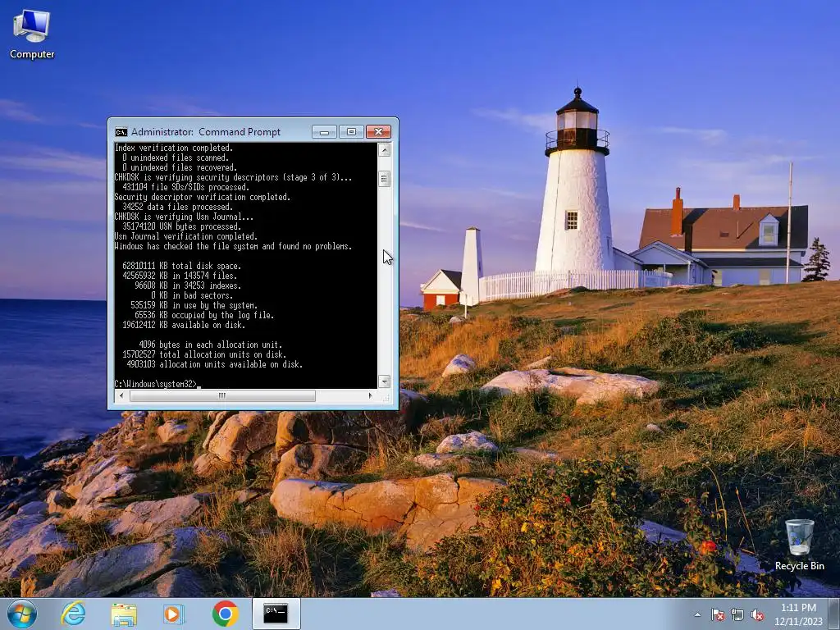
Task: Minimize the Command Prompt window
Action: tap(324, 132)
